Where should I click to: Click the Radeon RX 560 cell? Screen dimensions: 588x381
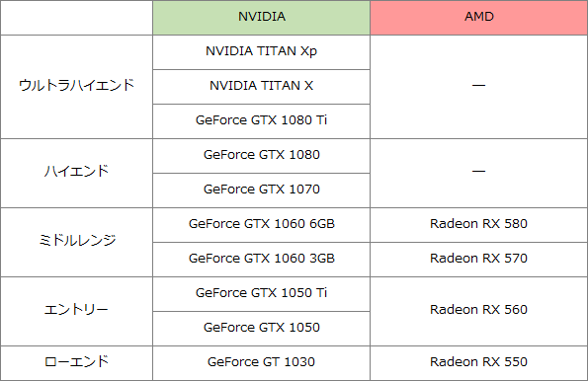point(479,311)
